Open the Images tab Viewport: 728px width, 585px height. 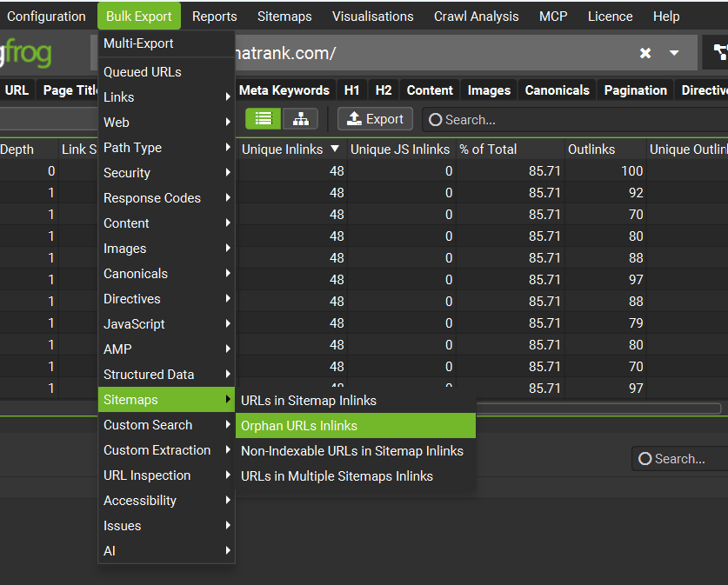pyautogui.click(x=489, y=90)
